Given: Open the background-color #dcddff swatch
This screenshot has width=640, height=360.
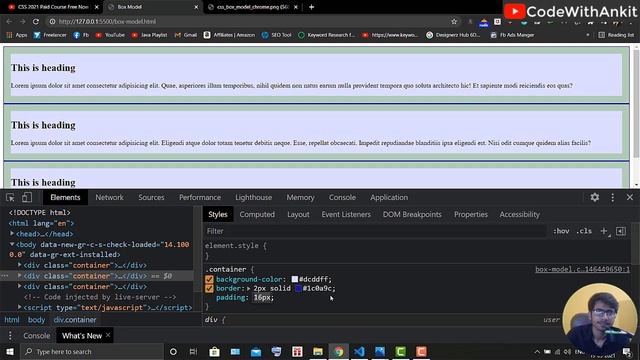Looking at the screenshot, I should tap(295, 279).
